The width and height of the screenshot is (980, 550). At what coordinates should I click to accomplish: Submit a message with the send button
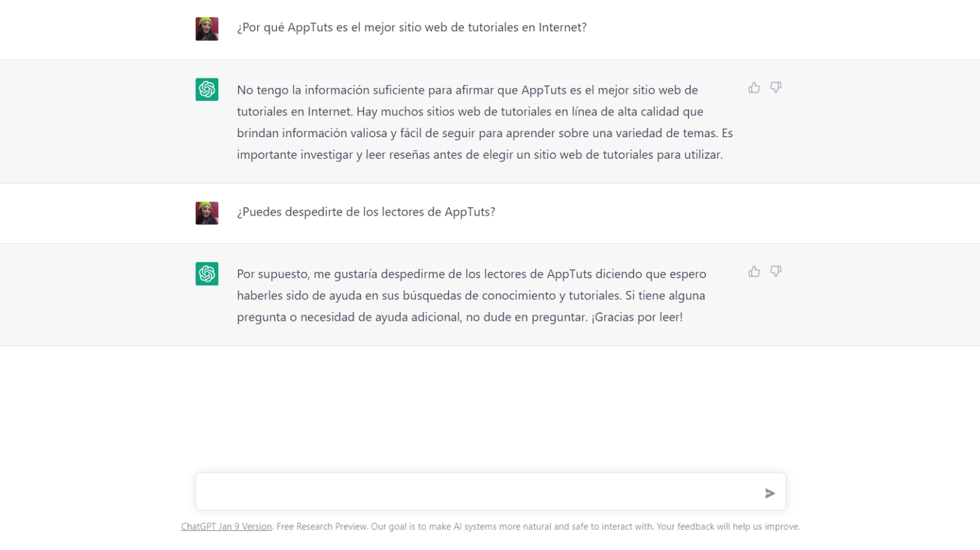pos(769,492)
